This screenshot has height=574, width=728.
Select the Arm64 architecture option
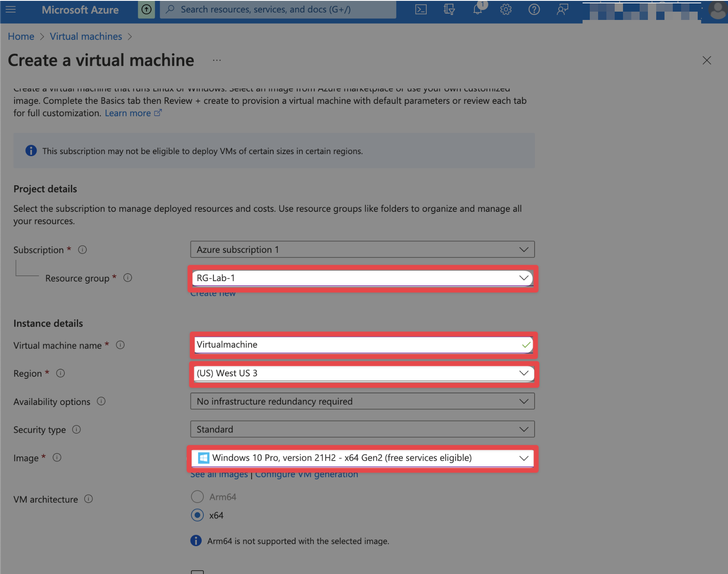pos(197,496)
